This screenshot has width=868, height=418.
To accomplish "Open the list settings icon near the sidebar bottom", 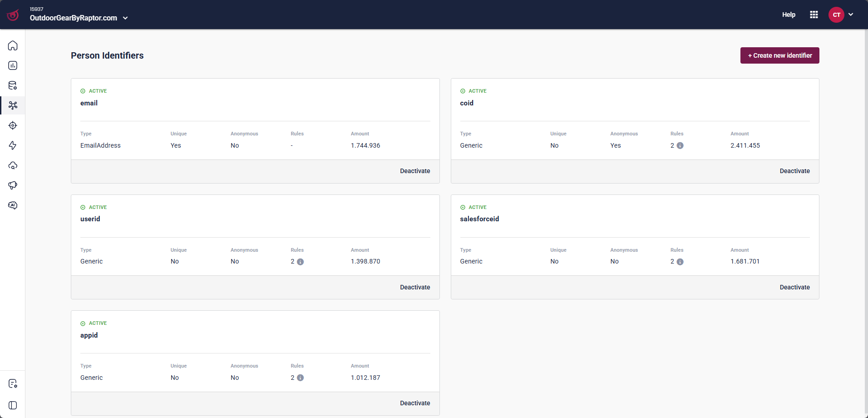I will [x=13, y=384].
